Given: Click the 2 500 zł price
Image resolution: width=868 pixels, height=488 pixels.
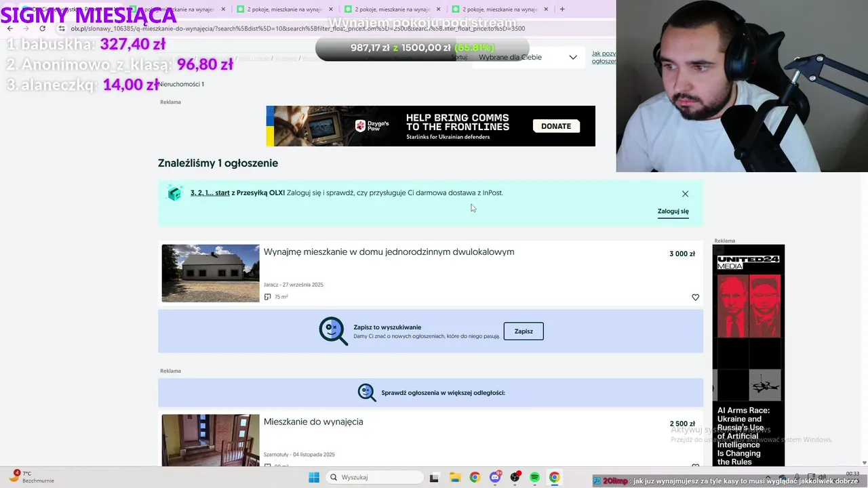Looking at the screenshot, I should [x=682, y=424].
